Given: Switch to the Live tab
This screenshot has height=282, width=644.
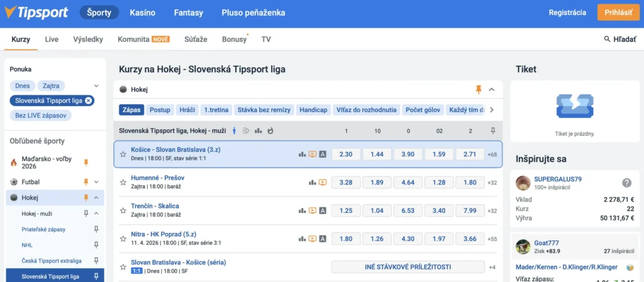Looking at the screenshot, I should pos(52,40).
